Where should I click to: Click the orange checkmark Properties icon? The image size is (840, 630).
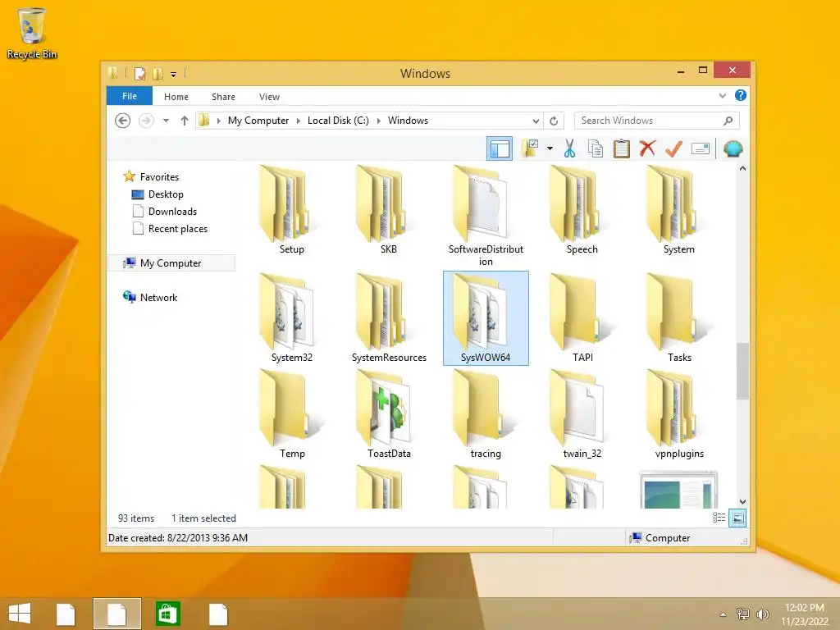tap(673, 148)
